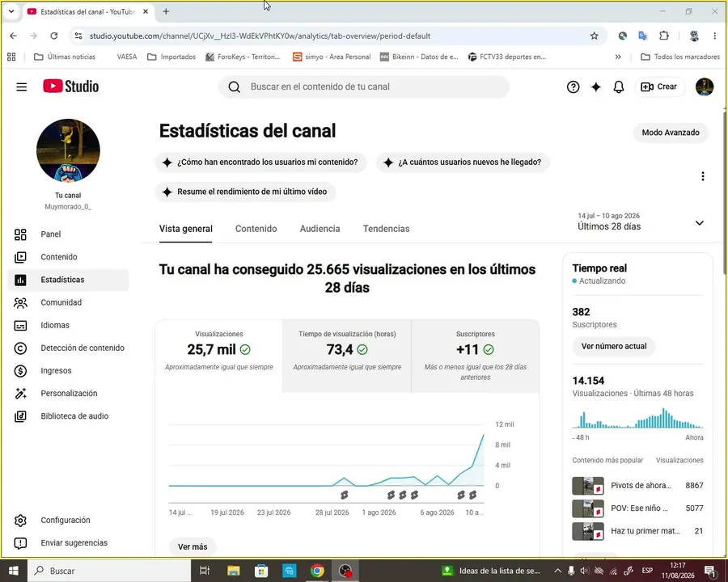Image resolution: width=728 pixels, height=582 pixels.
Task: Click the Ingresos dollar icon
Action: point(20,371)
